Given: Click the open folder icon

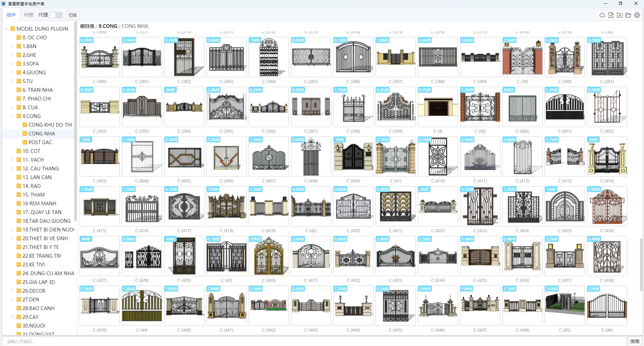Looking at the screenshot, I should click(x=628, y=15).
